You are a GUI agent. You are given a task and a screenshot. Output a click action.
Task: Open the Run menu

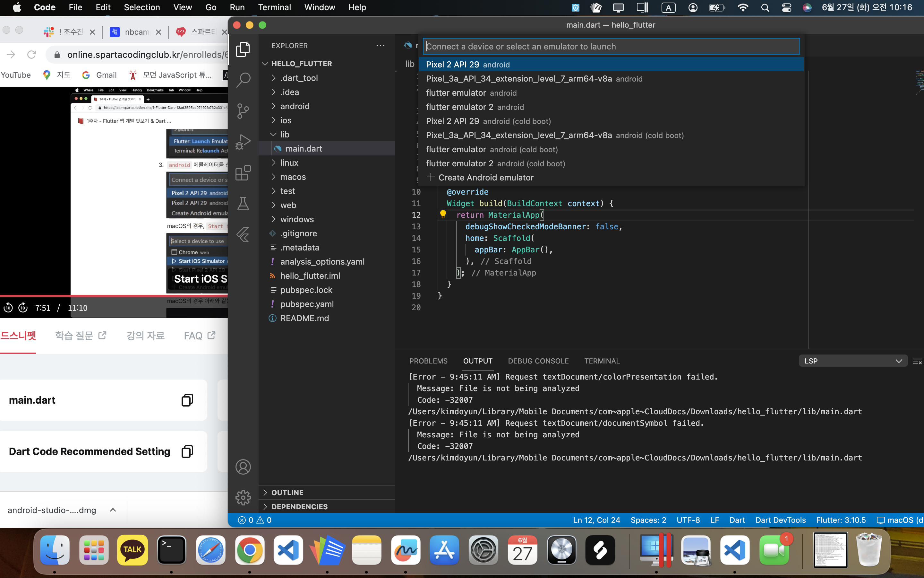(x=237, y=8)
